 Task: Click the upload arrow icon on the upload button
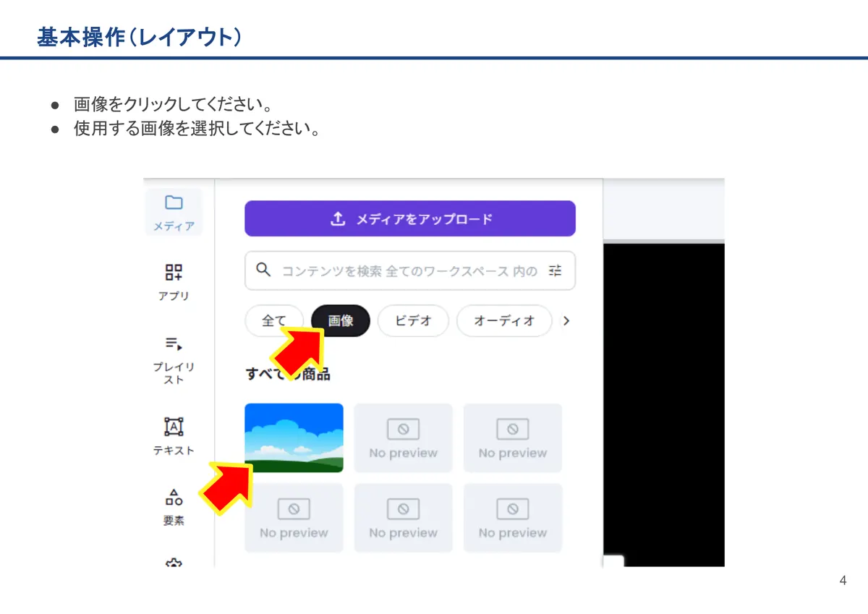[338, 218]
